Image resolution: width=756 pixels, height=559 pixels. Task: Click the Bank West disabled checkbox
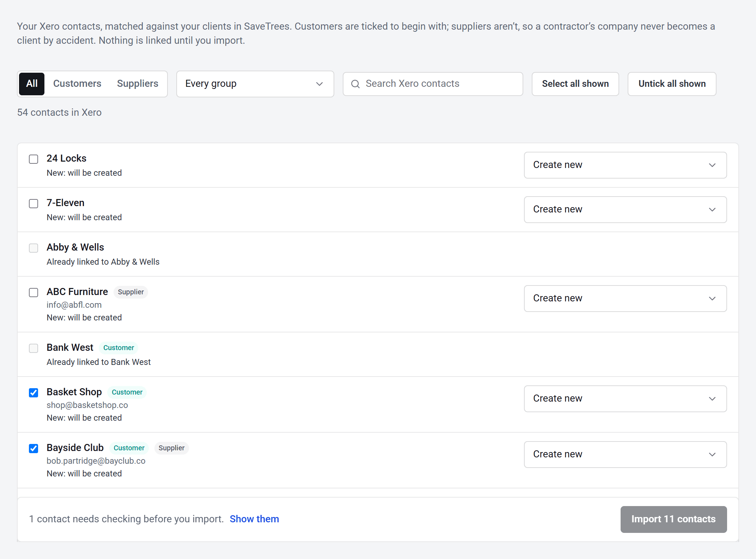click(x=33, y=348)
